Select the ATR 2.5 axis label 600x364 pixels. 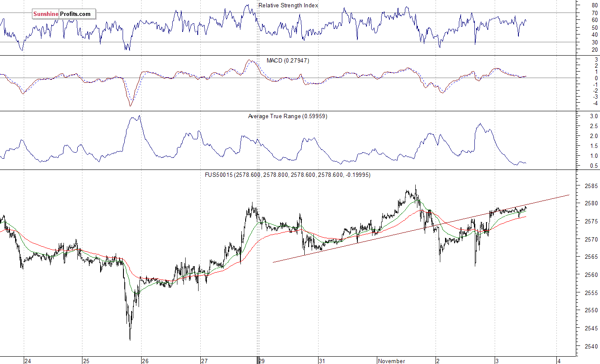point(594,126)
